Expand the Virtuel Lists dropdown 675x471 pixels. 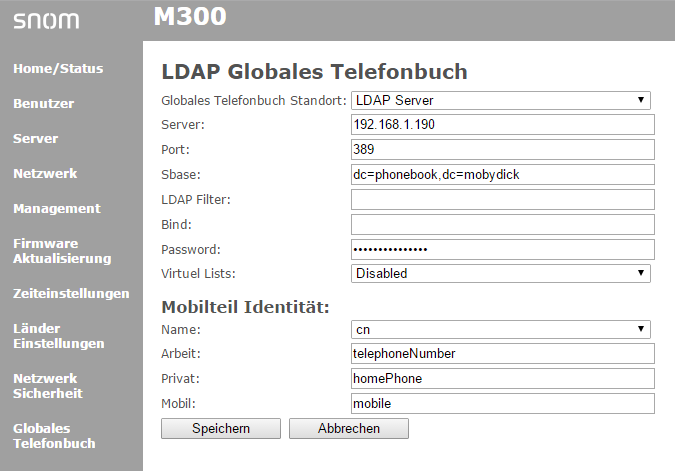[x=501, y=273]
